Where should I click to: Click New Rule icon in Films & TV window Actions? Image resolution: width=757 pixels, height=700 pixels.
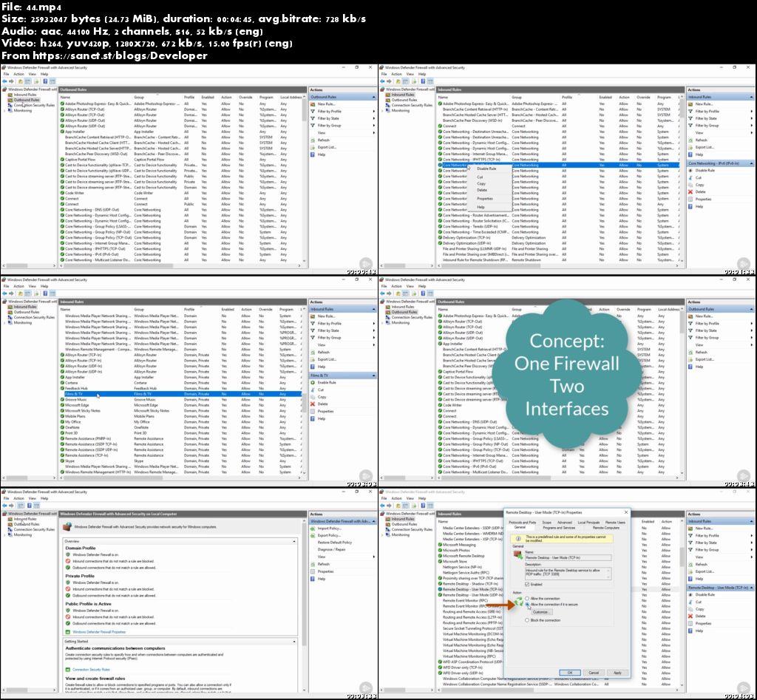pos(313,316)
